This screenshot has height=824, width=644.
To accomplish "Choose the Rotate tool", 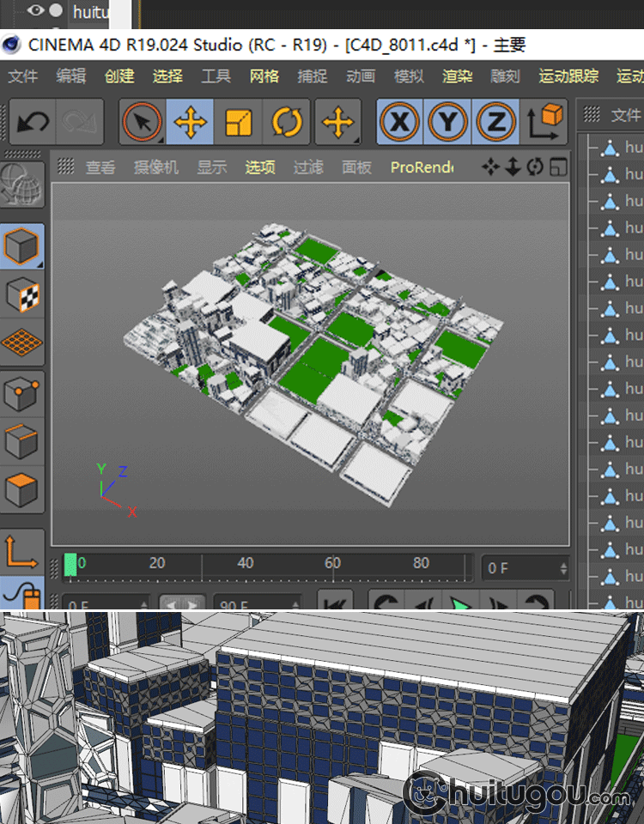I will coord(287,122).
